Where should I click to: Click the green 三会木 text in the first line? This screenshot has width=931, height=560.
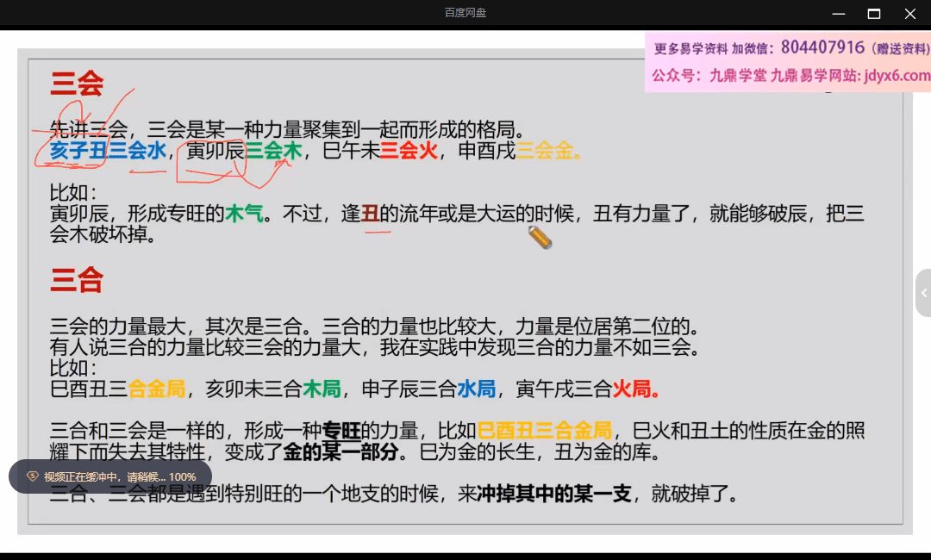point(273,151)
